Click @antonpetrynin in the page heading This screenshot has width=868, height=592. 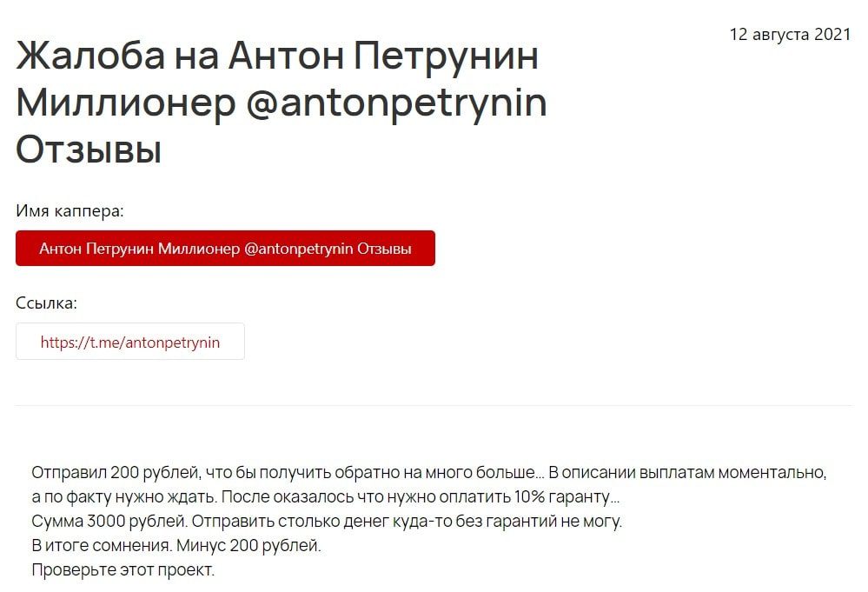[x=396, y=103]
